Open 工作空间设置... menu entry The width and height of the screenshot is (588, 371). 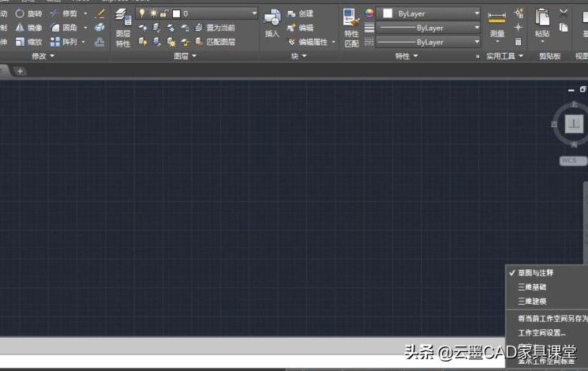click(x=541, y=332)
